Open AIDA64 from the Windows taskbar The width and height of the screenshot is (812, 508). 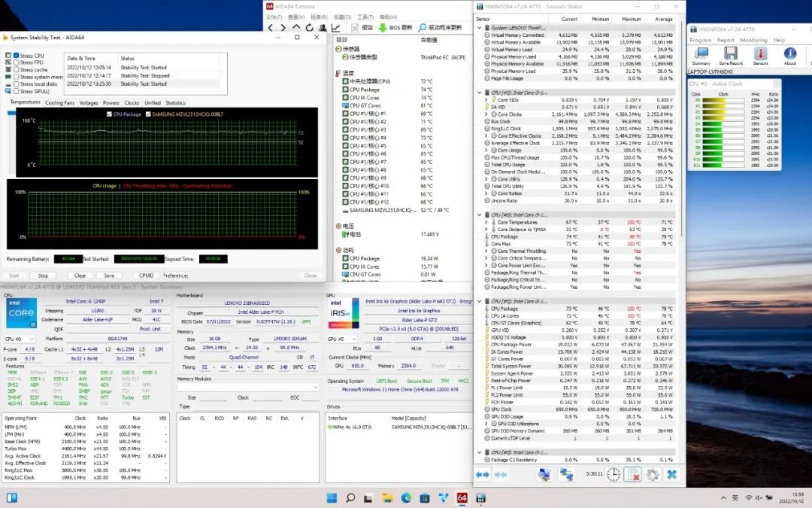[x=462, y=498]
